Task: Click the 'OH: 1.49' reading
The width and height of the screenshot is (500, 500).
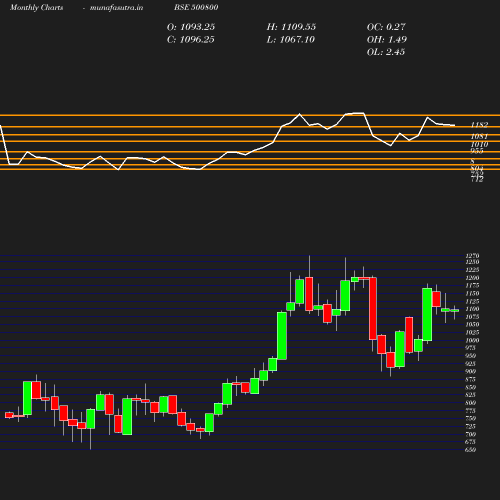Action: 387,40
